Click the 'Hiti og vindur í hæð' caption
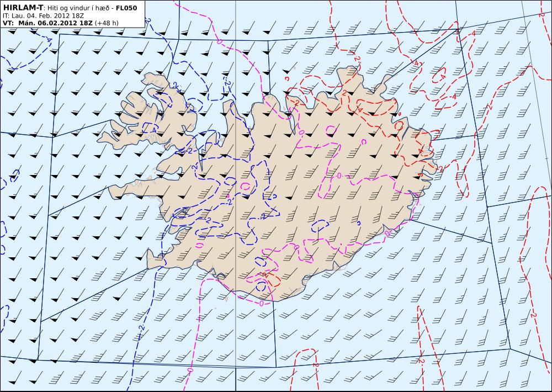 point(77,8)
